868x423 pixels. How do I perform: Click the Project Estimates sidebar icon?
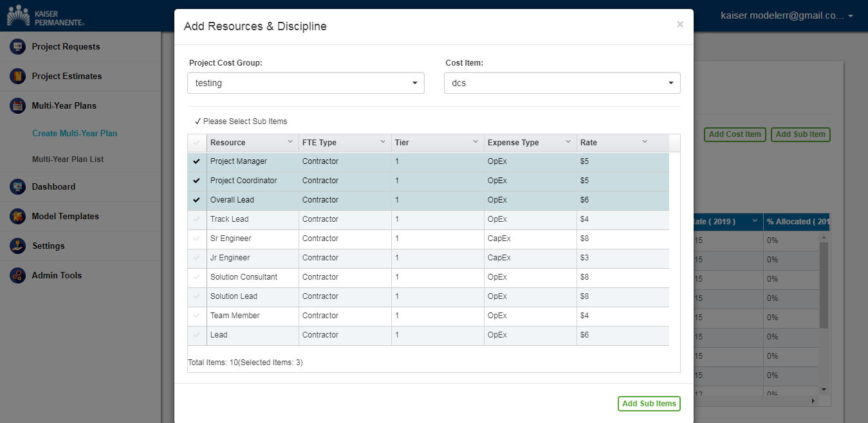click(17, 76)
